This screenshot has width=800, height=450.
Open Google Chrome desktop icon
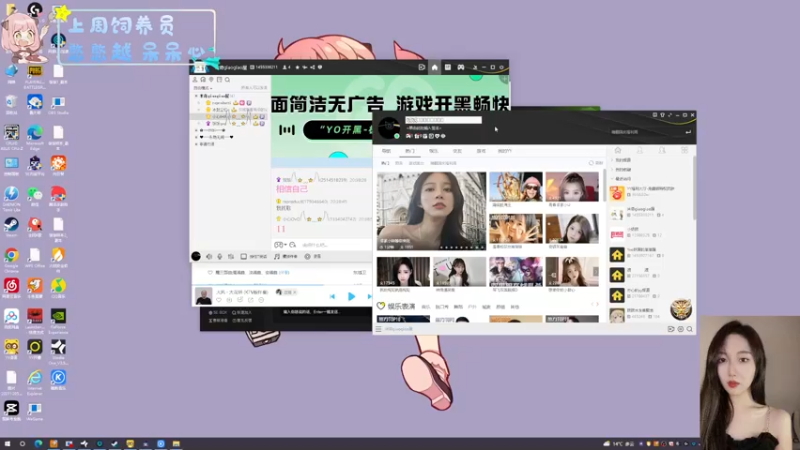pos(11,259)
